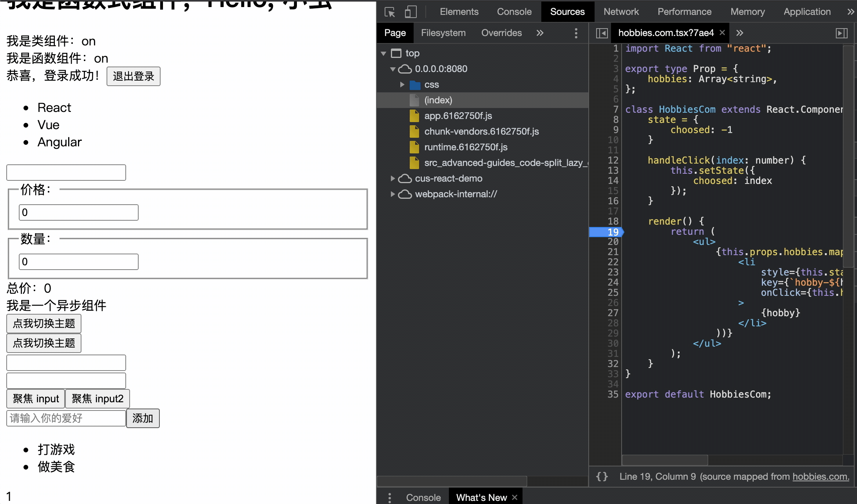Click the 请输入你的爱好 hobby input field
This screenshot has height=504, width=857.
tap(66, 418)
